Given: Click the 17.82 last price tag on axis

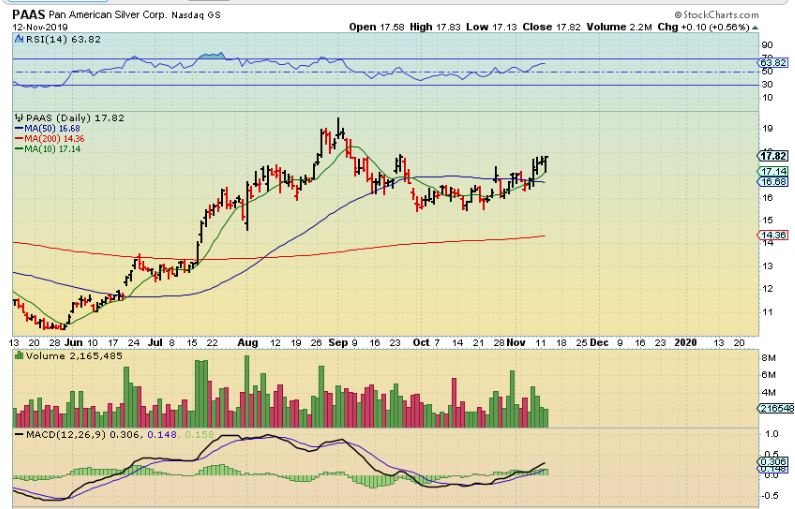Looking at the screenshot, I should [774, 156].
